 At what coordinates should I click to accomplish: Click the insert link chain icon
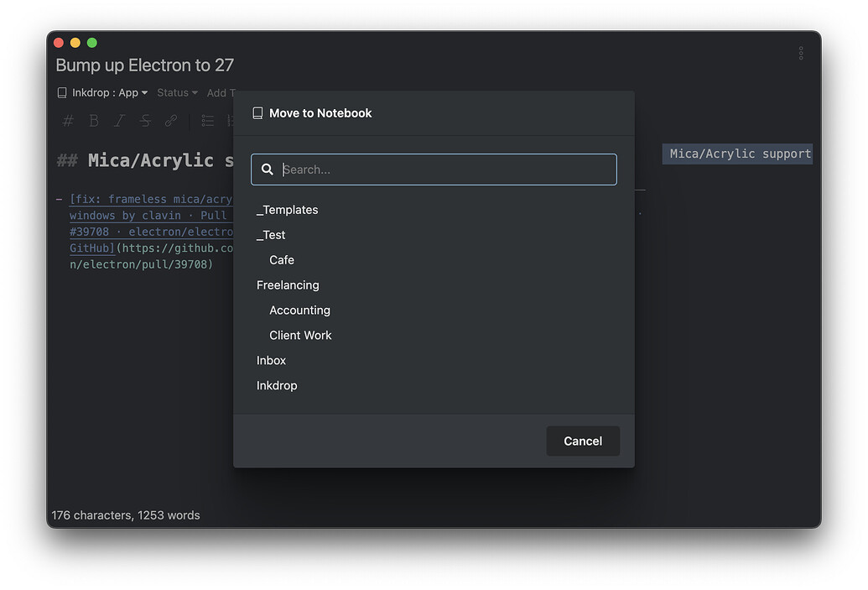[170, 121]
